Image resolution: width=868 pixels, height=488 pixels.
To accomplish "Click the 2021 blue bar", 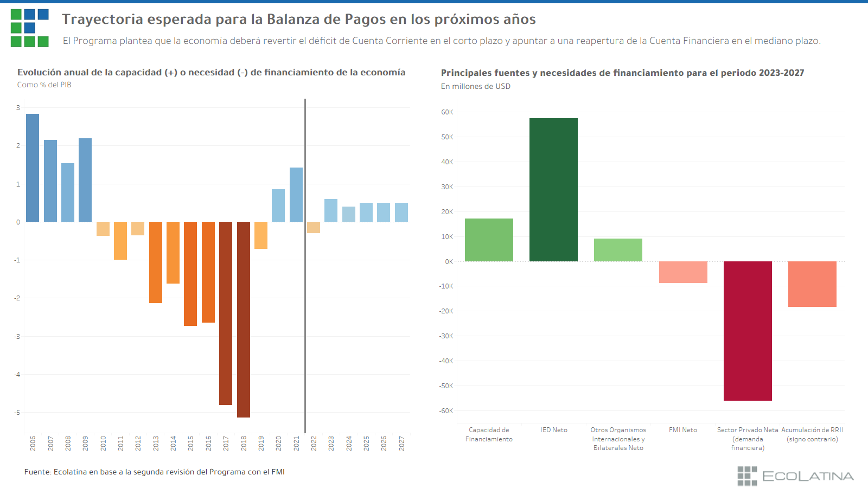I will tap(296, 195).
